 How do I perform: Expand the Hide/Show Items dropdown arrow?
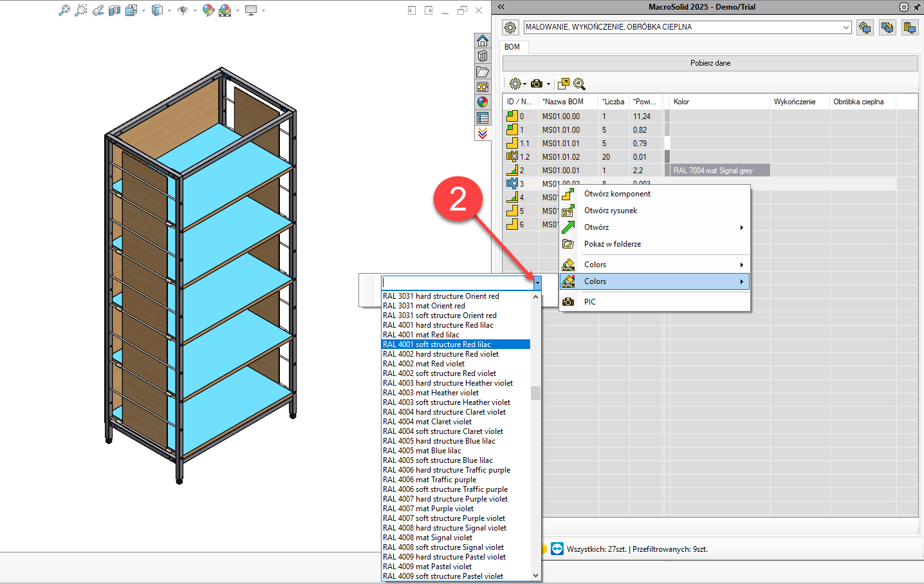tap(195, 10)
